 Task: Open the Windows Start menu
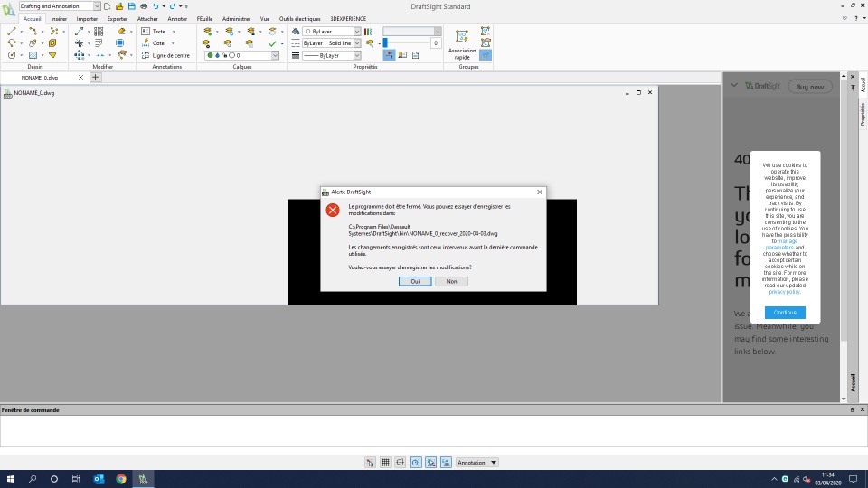(x=11, y=479)
